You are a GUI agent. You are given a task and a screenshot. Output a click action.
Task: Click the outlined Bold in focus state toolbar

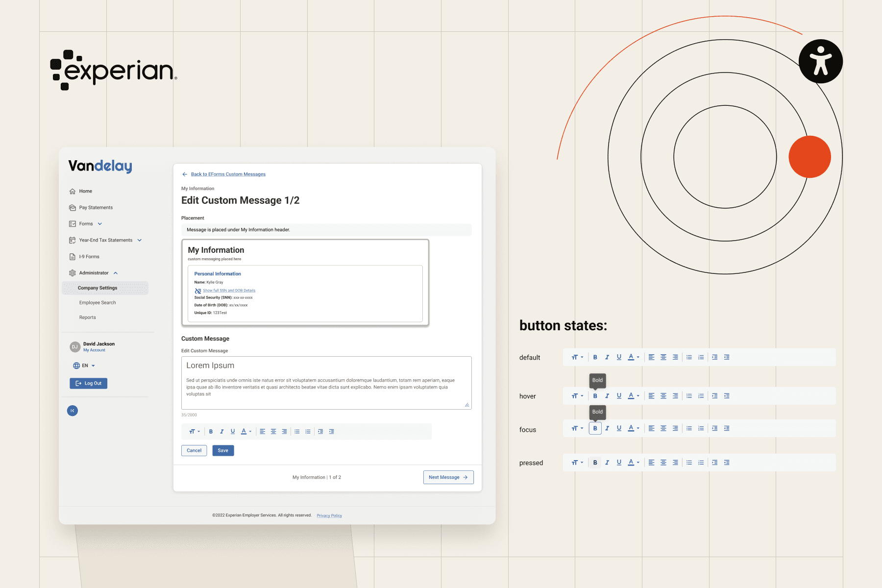pyautogui.click(x=595, y=428)
